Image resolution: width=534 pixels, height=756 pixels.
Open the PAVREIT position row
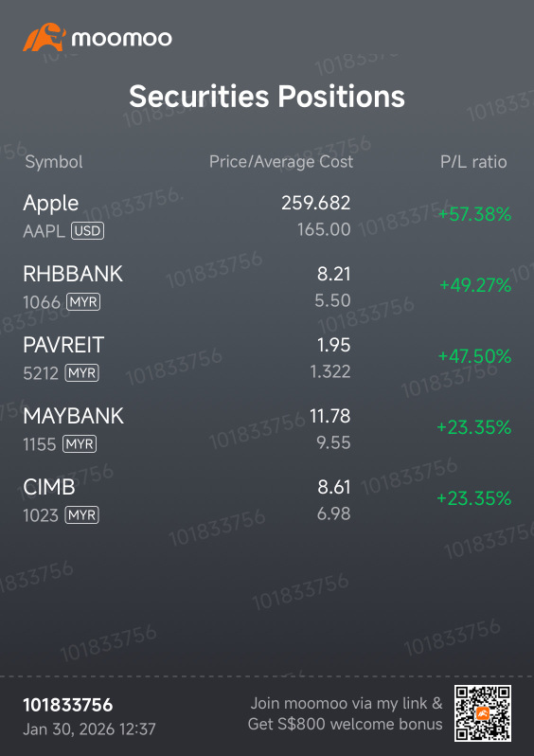[x=267, y=358]
